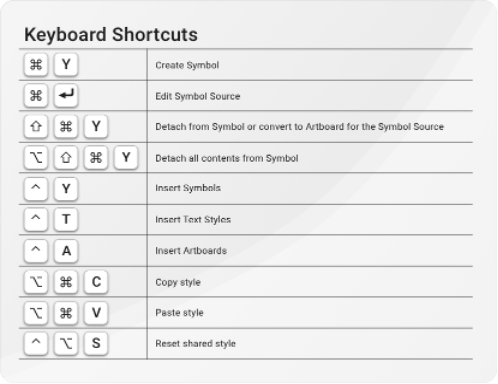Select the Edit Symbol Source label
498x384 pixels.
coord(198,96)
